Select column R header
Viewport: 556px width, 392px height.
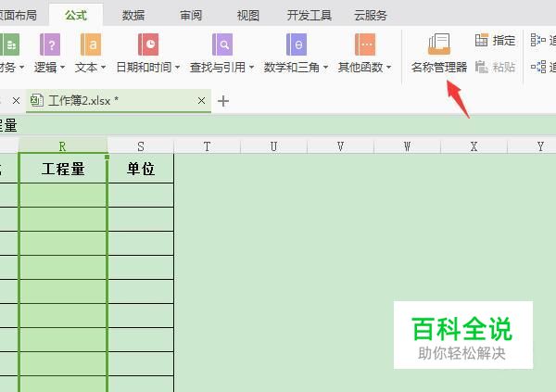coord(62,145)
